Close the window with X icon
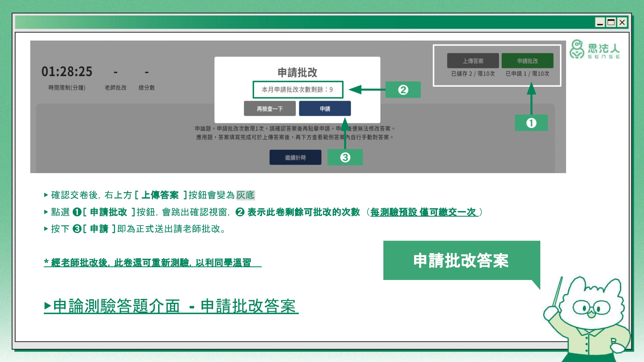 pos(622,23)
